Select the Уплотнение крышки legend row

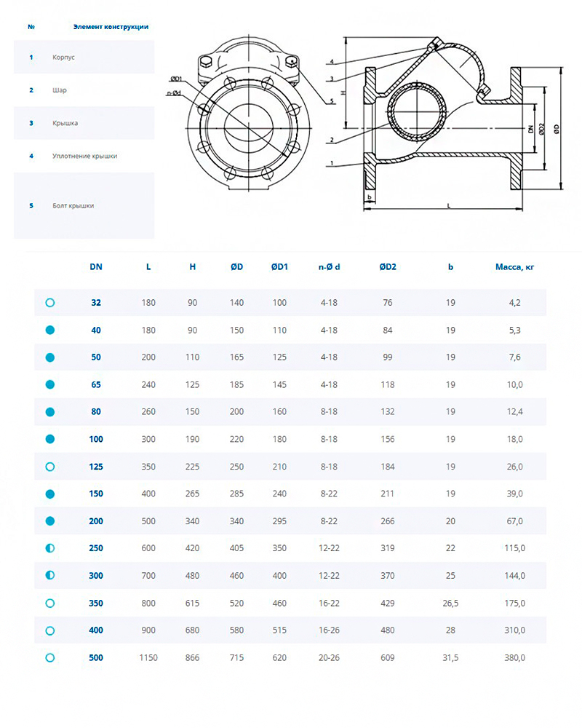84,156
